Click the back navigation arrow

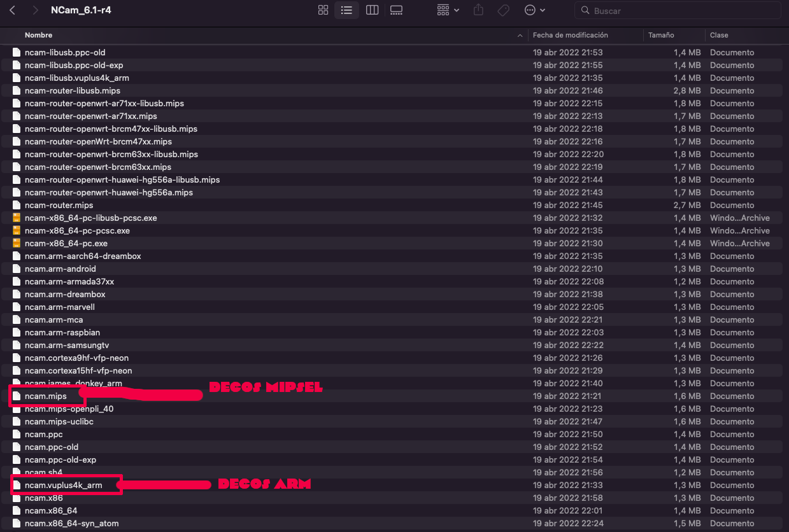pyautogui.click(x=12, y=11)
